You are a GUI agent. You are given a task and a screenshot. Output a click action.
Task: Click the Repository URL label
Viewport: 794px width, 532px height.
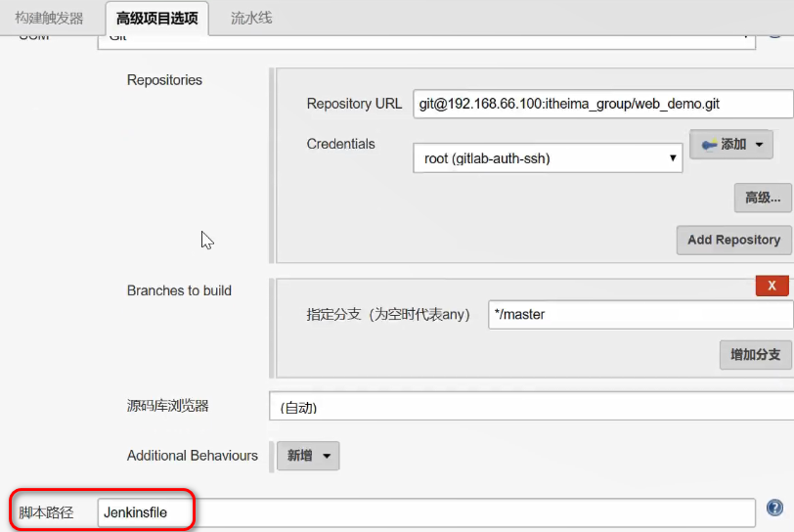click(x=354, y=104)
